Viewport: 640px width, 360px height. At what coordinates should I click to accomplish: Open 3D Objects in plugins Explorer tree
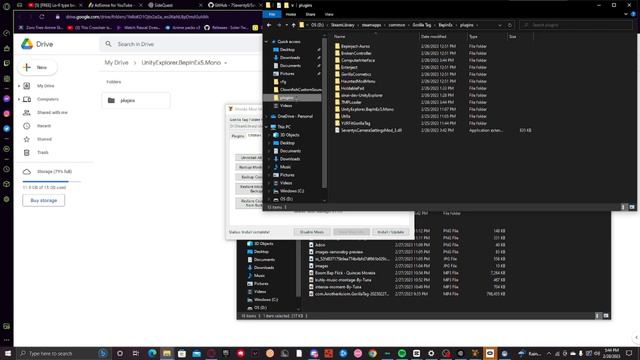click(x=289, y=135)
